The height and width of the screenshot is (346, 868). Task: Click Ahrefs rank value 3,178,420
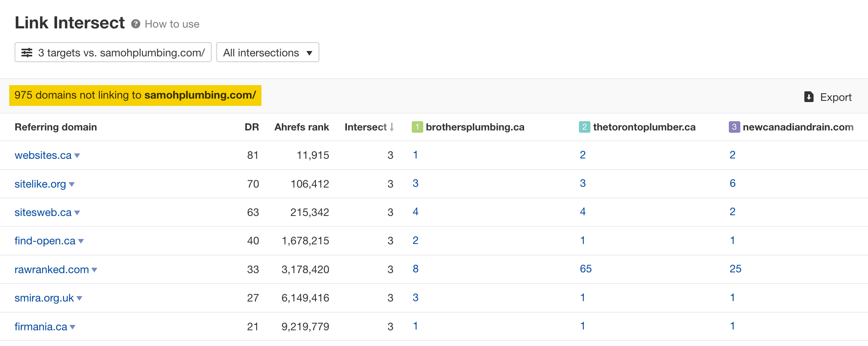pos(305,270)
